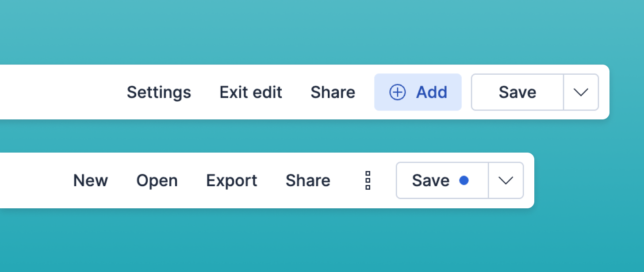The width and height of the screenshot is (644, 272).
Task: Share from the upper toolbar
Action: pos(333,92)
